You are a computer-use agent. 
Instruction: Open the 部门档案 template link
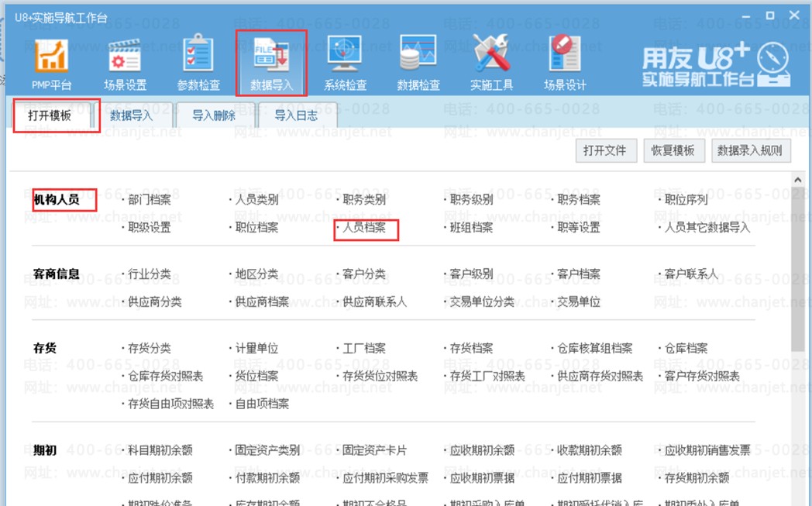150,200
